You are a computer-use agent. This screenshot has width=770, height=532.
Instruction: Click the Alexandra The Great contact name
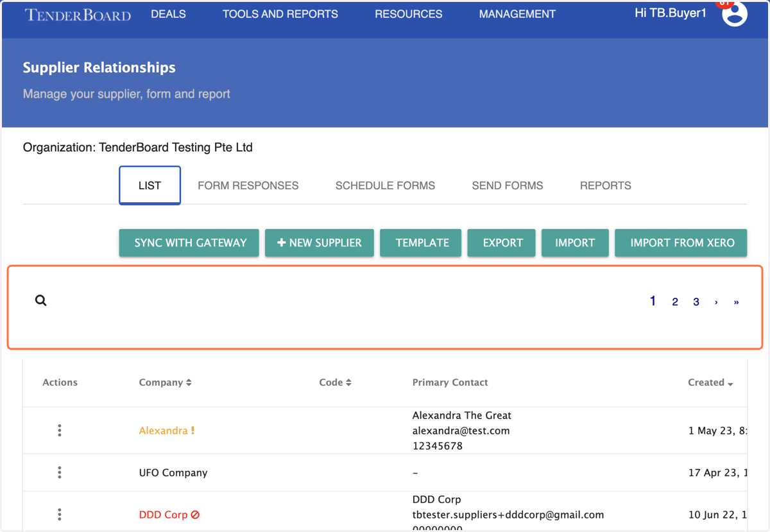pos(462,415)
